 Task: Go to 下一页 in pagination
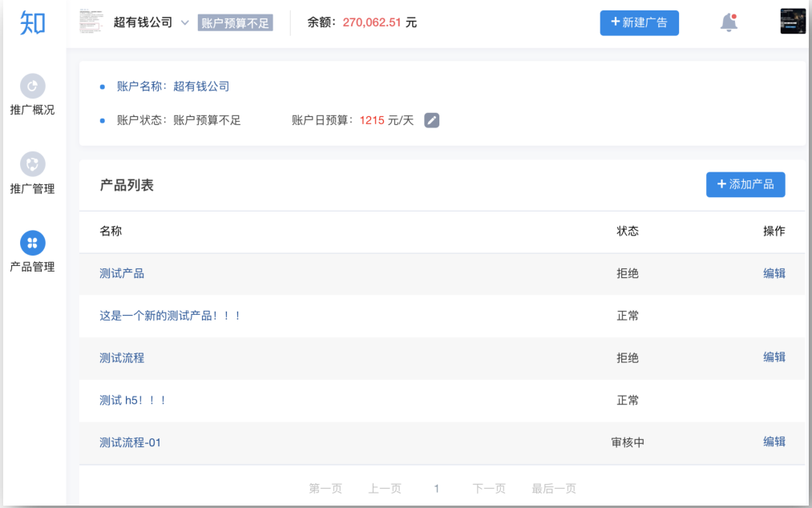(489, 488)
